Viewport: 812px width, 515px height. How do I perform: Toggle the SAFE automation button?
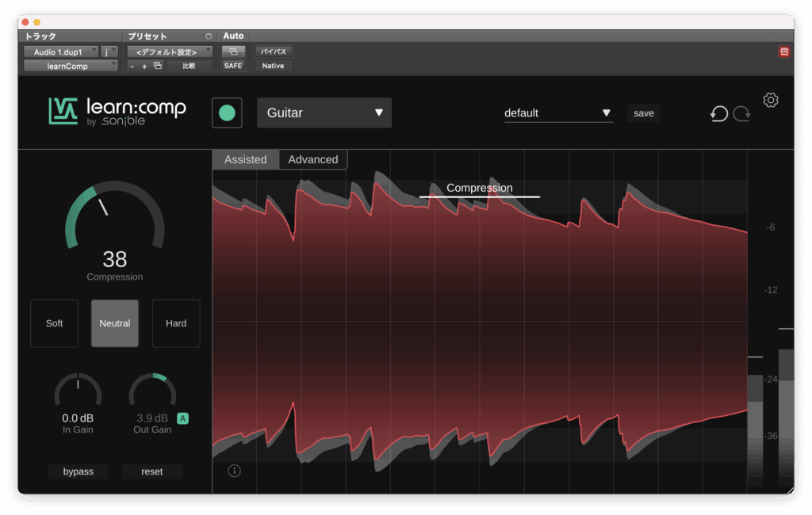pyautogui.click(x=233, y=66)
